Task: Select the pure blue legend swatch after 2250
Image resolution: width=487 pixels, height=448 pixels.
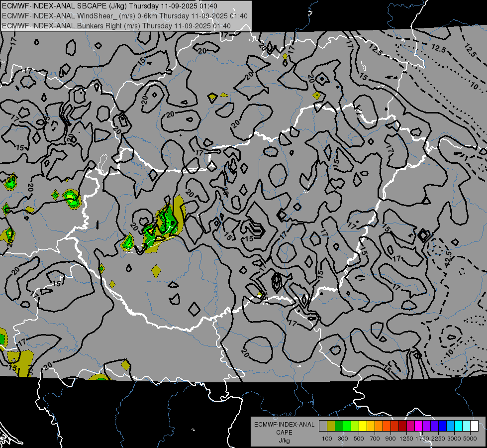Action: [442, 426]
